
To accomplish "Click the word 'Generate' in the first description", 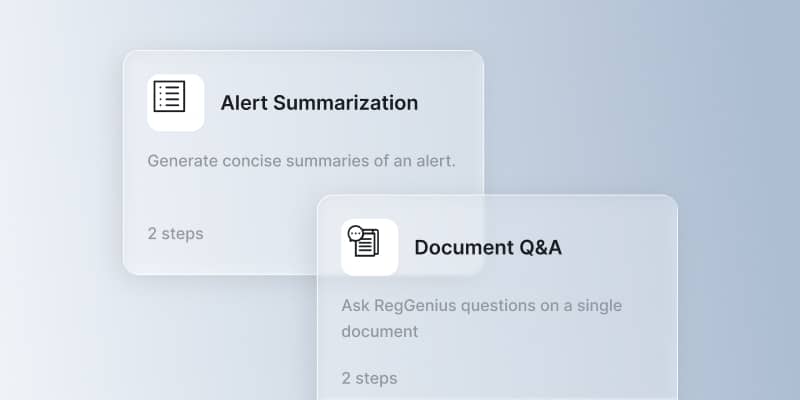I will tap(182, 161).
